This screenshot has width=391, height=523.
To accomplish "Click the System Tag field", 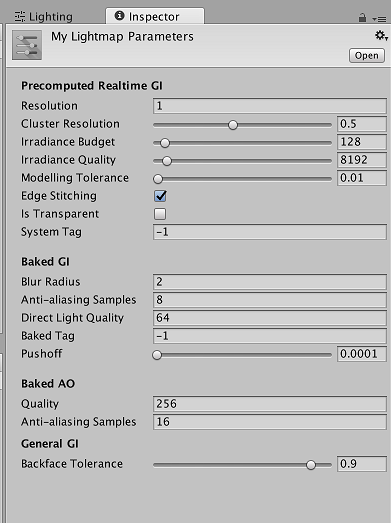I will (x=270, y=232).
